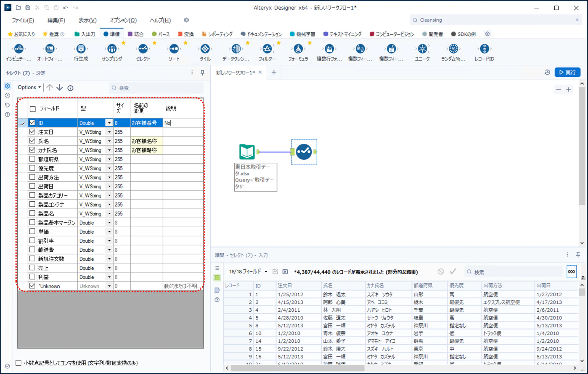Open the ファイル(F) menu
The height and width of the screenshot is (374, 588).
tap(23, 20)
